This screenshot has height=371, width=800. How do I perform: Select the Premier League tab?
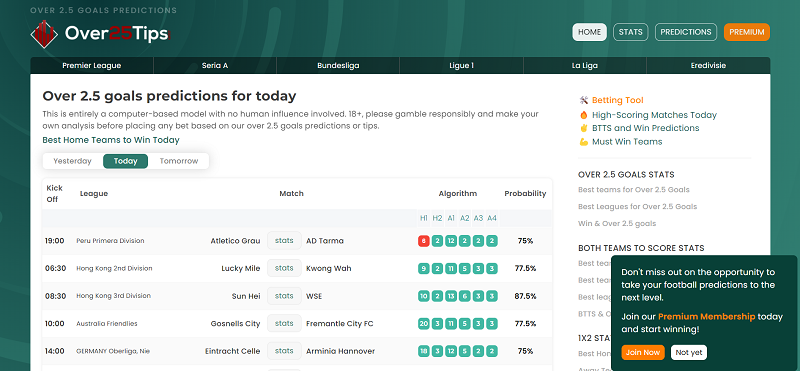[92, 65]
